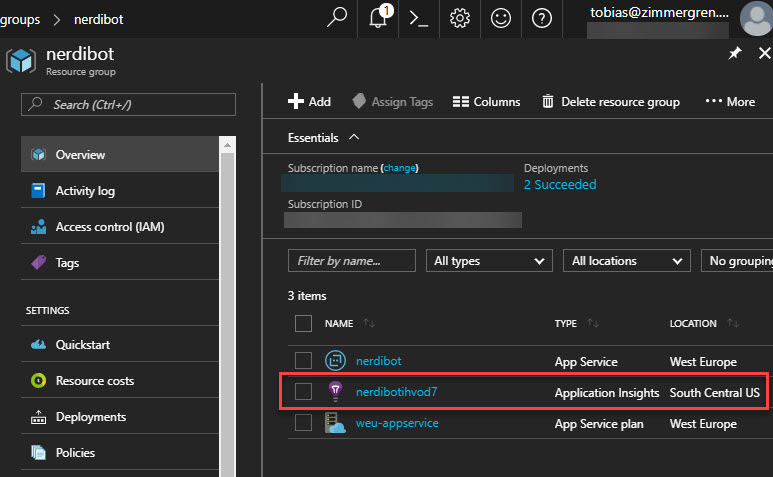
Task: Open the All locations dropdown
Action: pyautogui.click(x=627, y=261)
